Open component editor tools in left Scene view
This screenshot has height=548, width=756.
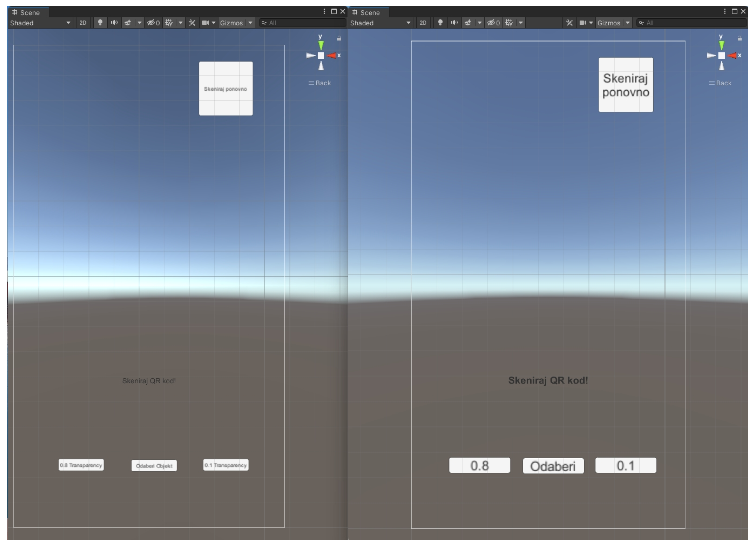(x=192, y=23)
